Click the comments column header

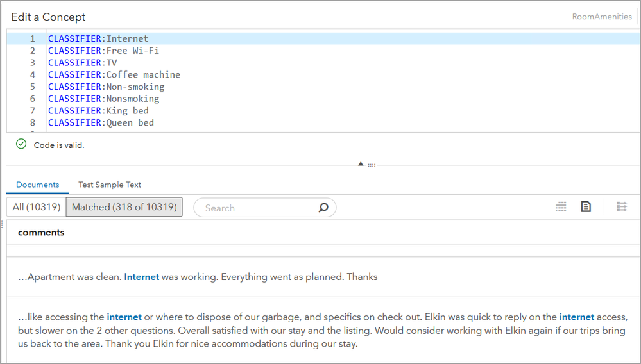[x=41, y=233]
